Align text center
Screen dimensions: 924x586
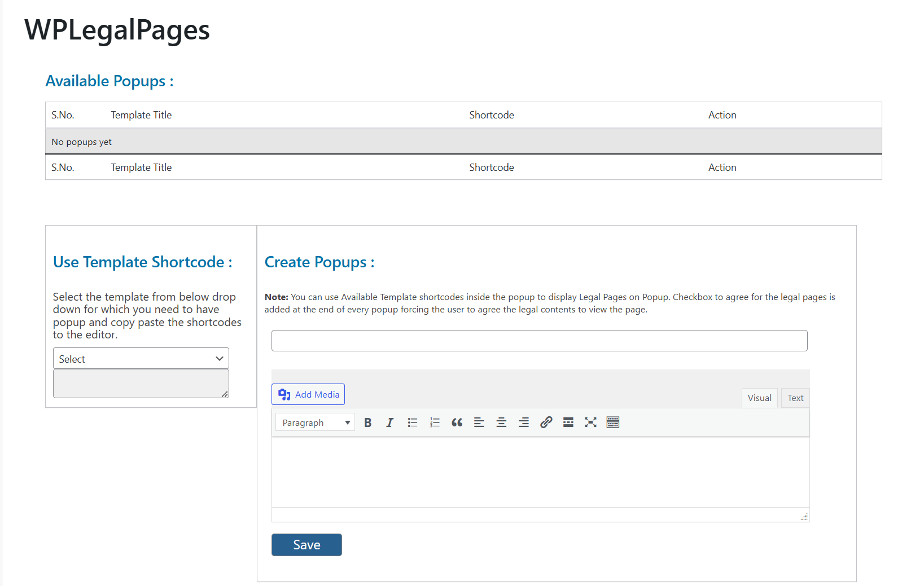coord(501,422)
